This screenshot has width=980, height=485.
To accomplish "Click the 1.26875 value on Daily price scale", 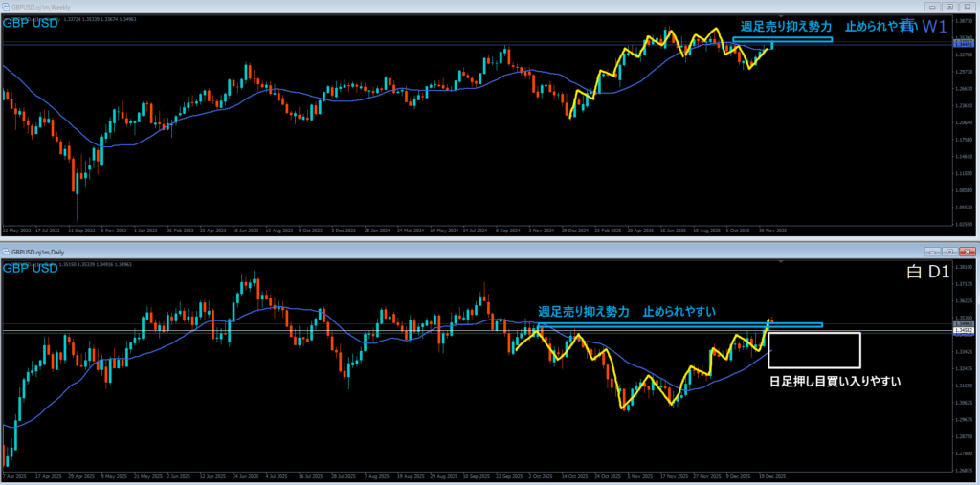I will point(963,470).
